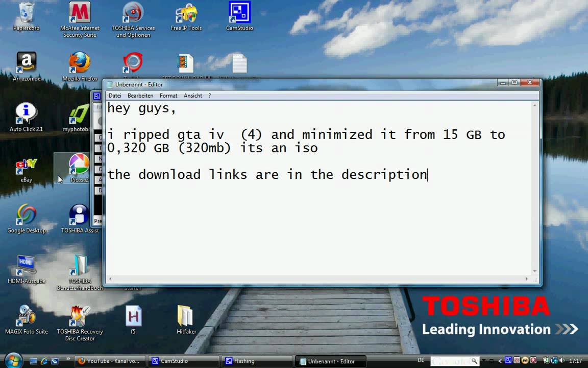Expand the quick launch overflow chevron
Viewport: 588px width, 368px height.
(68, 359)
